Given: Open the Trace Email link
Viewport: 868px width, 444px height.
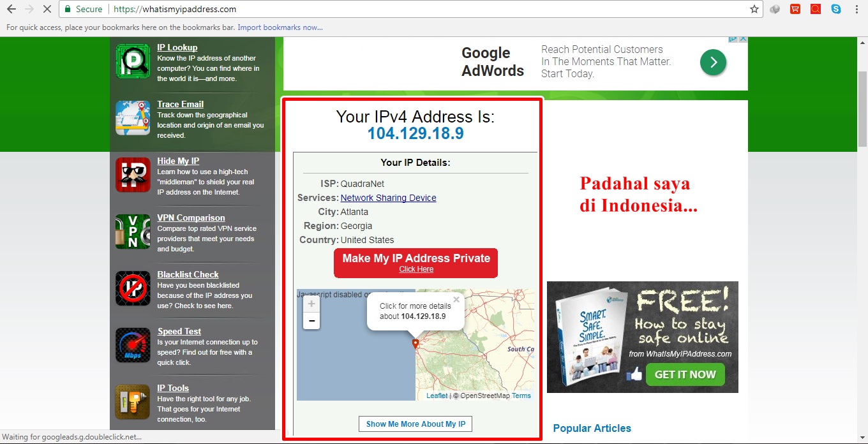Looking at the screenshot, I should coord(181,104).
